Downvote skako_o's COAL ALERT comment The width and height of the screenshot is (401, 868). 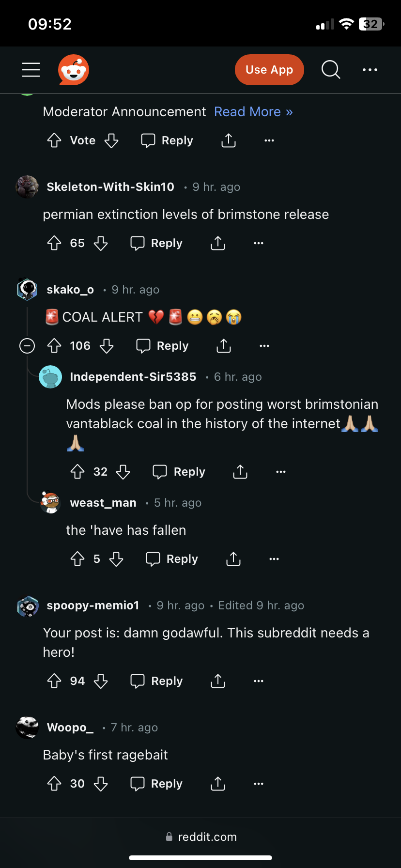107,346
